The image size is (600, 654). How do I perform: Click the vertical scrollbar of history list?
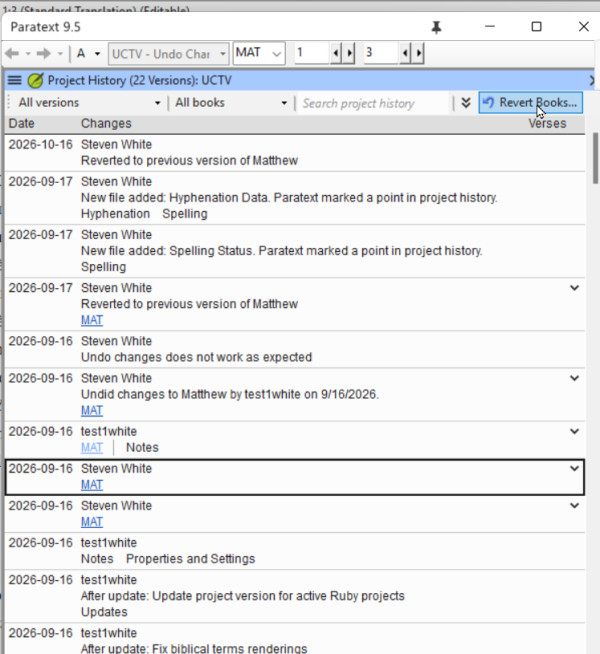point(595,158)
